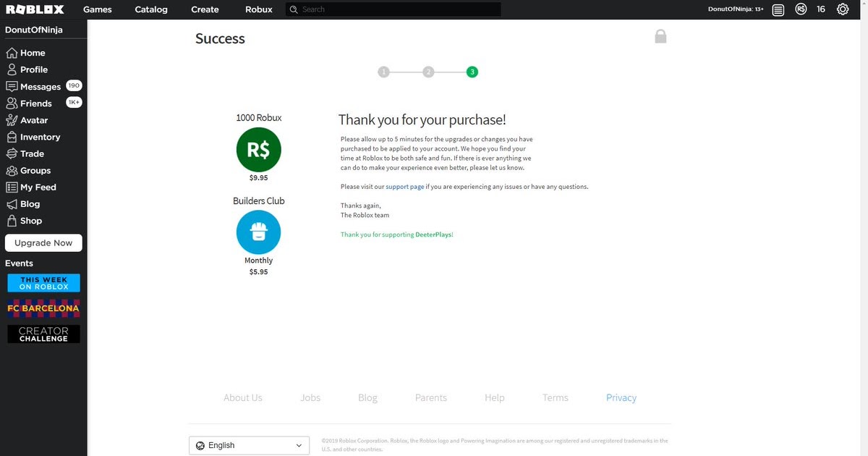Click the About Us footer link

click(243, 397)
